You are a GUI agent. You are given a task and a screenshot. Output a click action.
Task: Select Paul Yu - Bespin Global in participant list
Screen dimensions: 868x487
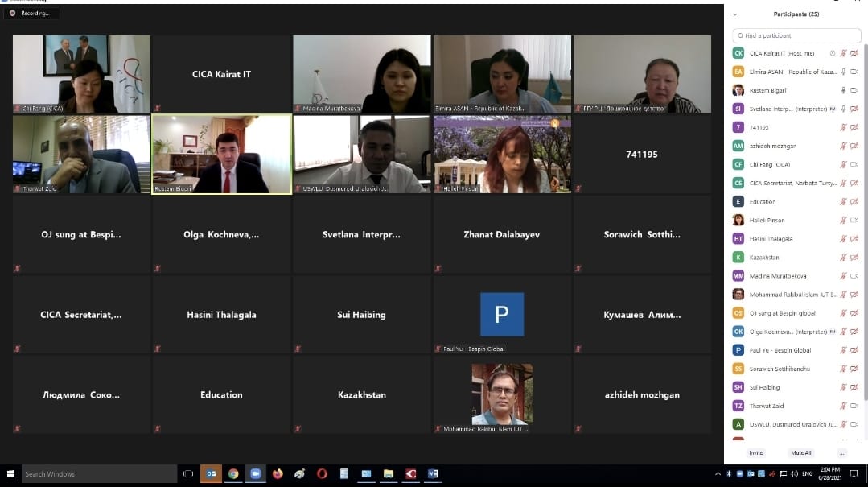click(780, 350)
